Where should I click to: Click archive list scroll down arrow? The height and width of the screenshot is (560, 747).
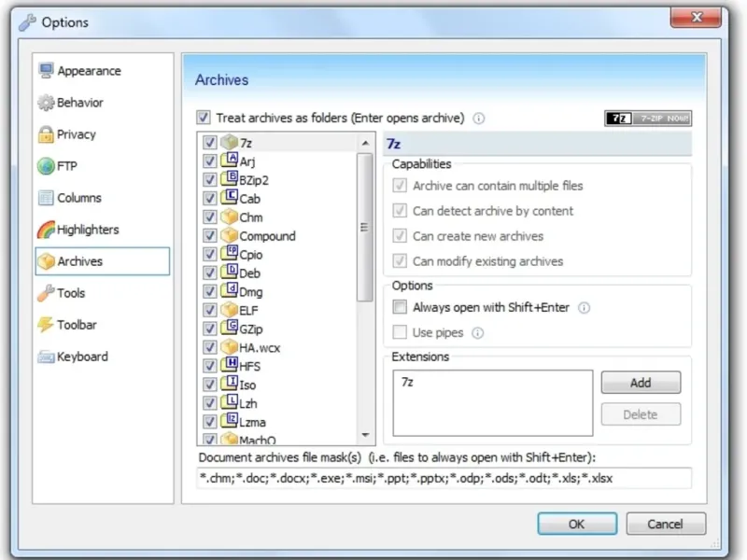(365, 435)
